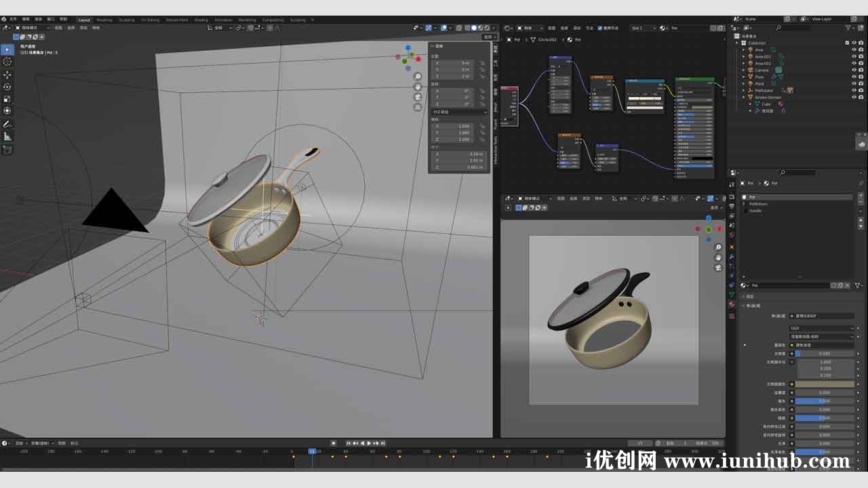
Task: Open the XYZ rotation mode dropdown
Action: click(459, 112)
